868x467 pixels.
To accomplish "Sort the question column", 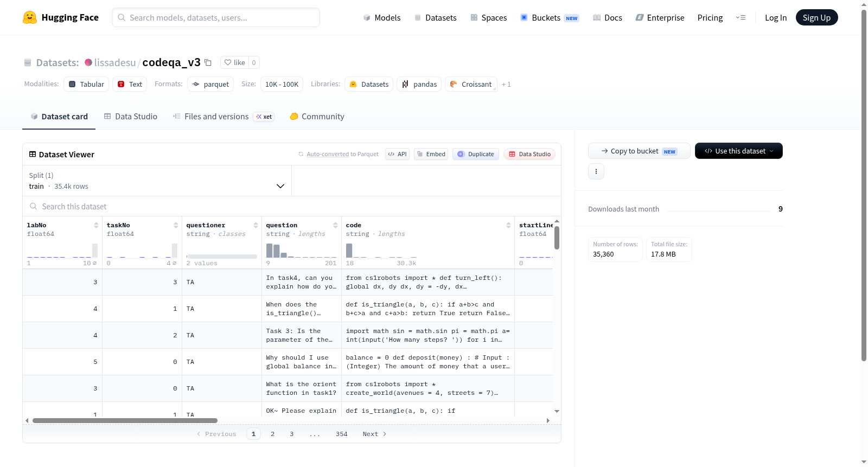I will [x=335, y=225].
